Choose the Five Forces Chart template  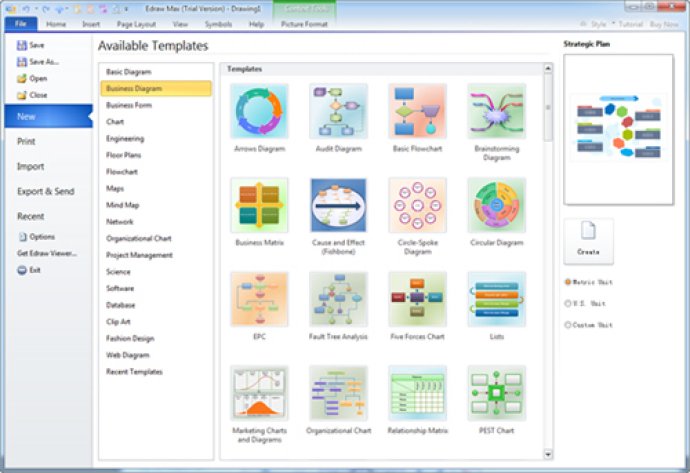(417, 306)
